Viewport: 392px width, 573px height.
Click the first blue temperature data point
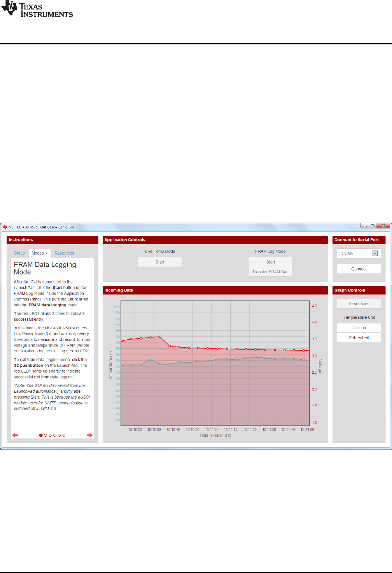[122, 365]
